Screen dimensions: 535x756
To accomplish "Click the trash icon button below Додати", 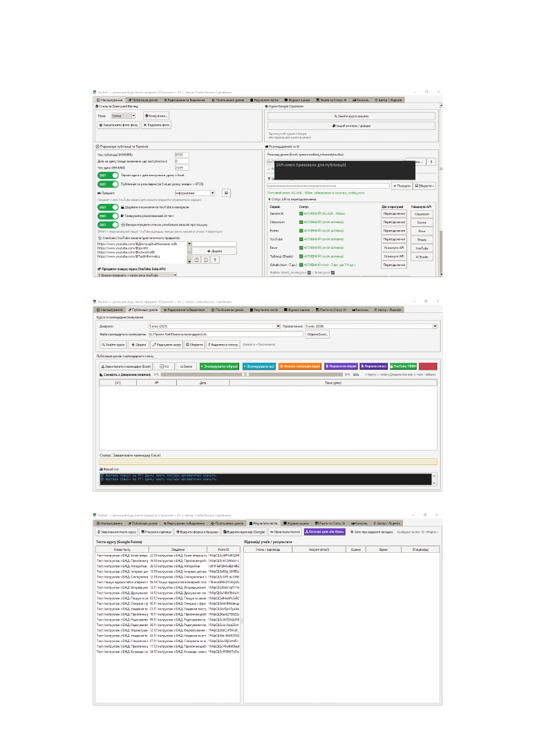I will click(215, 260).
